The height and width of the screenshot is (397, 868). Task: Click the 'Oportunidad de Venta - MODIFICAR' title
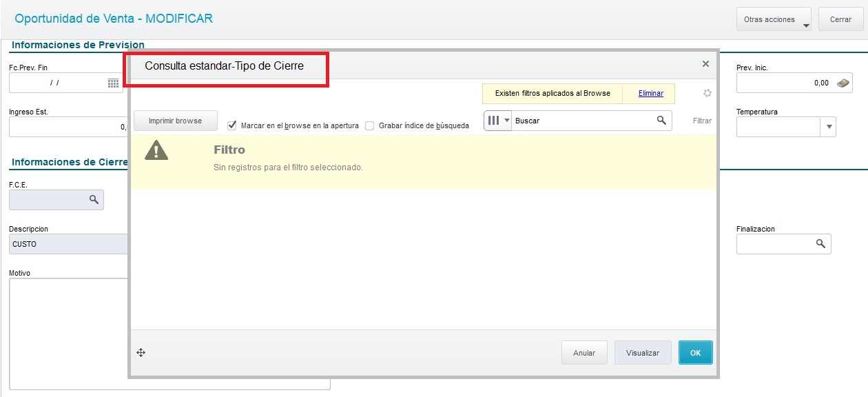click(x=114, y=19)
